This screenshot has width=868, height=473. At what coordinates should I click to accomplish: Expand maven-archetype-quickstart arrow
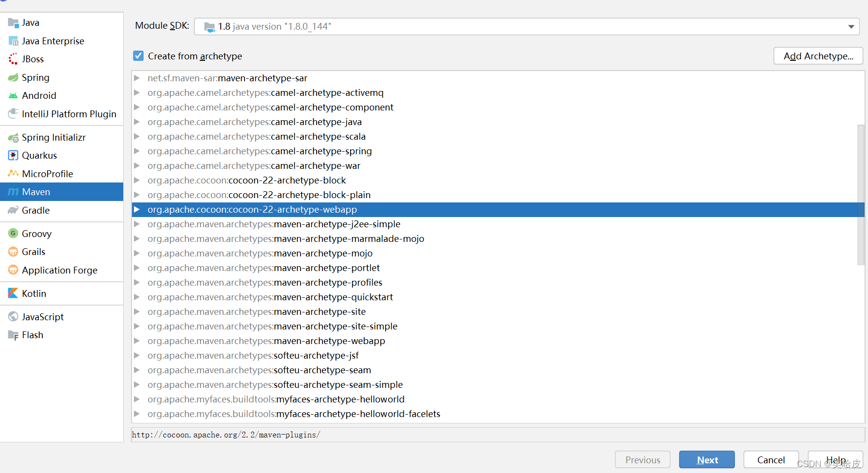[x=137, y=297]
